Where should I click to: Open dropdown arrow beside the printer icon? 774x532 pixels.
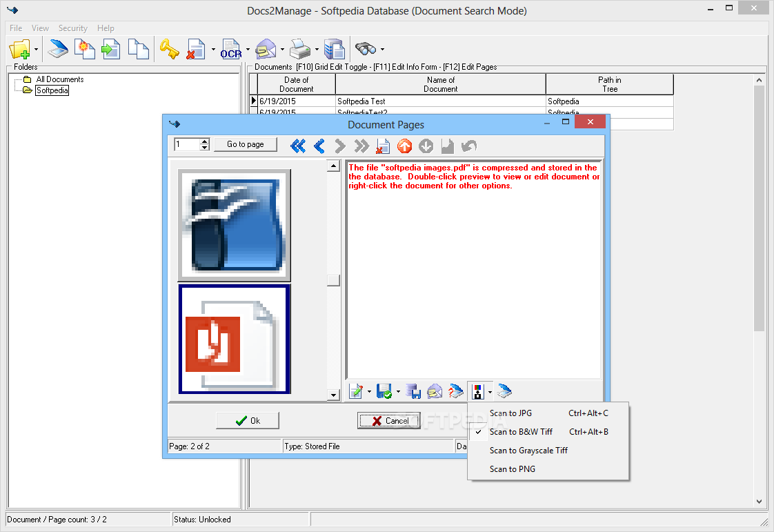(317, 50)
